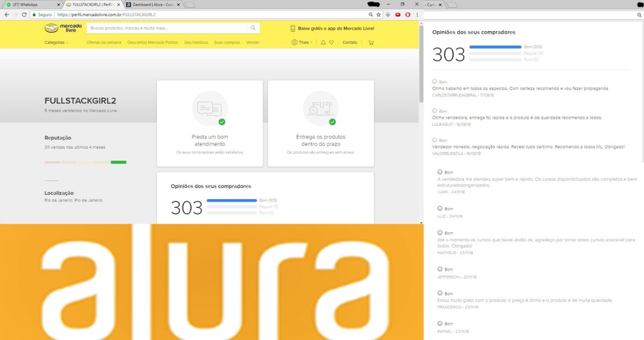Viewport: 644px width, 340px height.
Task: Click the review by LUAN - 24/11/18
Action: [x=537, y=181]
